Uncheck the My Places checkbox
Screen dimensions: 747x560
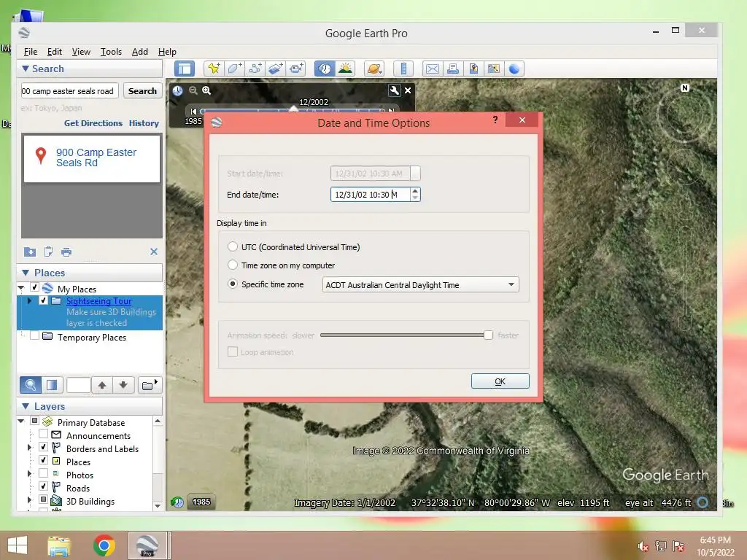pos(35,287)
